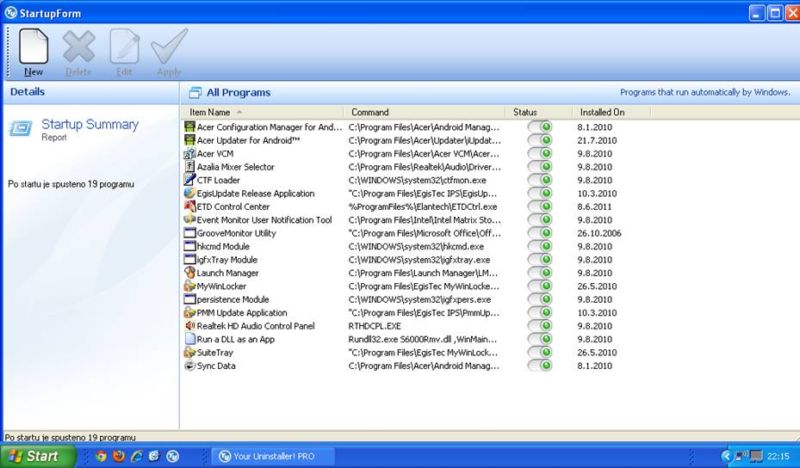Viewport: 800px width, 468px height.
Task: Select the Run a DLL as an App icon
Action: click(x=190, y=339)
